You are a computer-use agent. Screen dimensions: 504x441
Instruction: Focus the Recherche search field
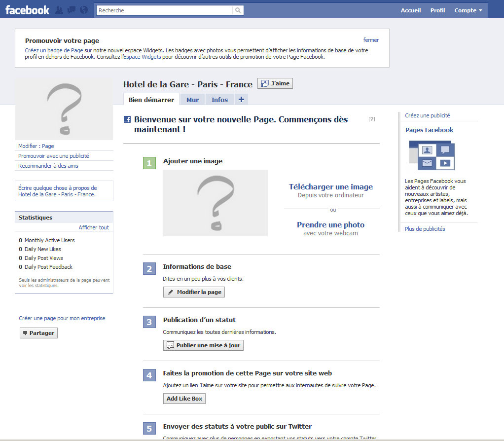164,10
